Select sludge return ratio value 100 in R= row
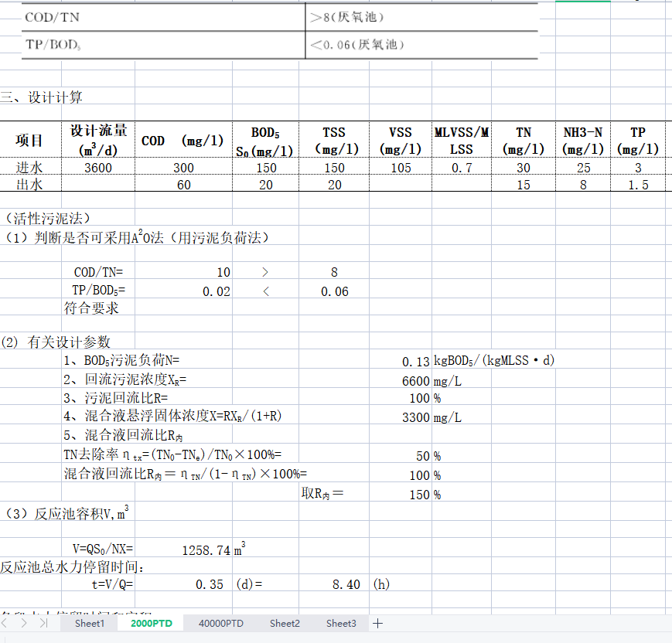672x643 pixels. pyautogui.click(x=401, y=398)
